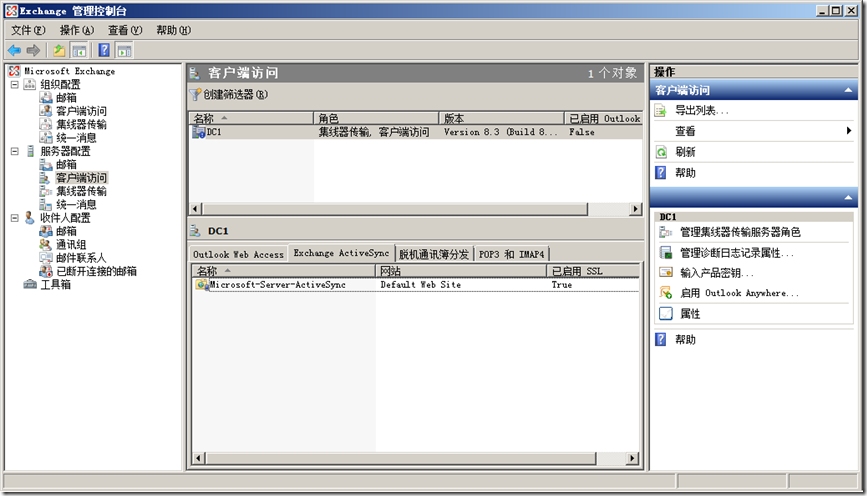Click the 创建筛选器 filter funnel icon
The image size is (867, 496).
pyautogui.click(x=195, y=95)
